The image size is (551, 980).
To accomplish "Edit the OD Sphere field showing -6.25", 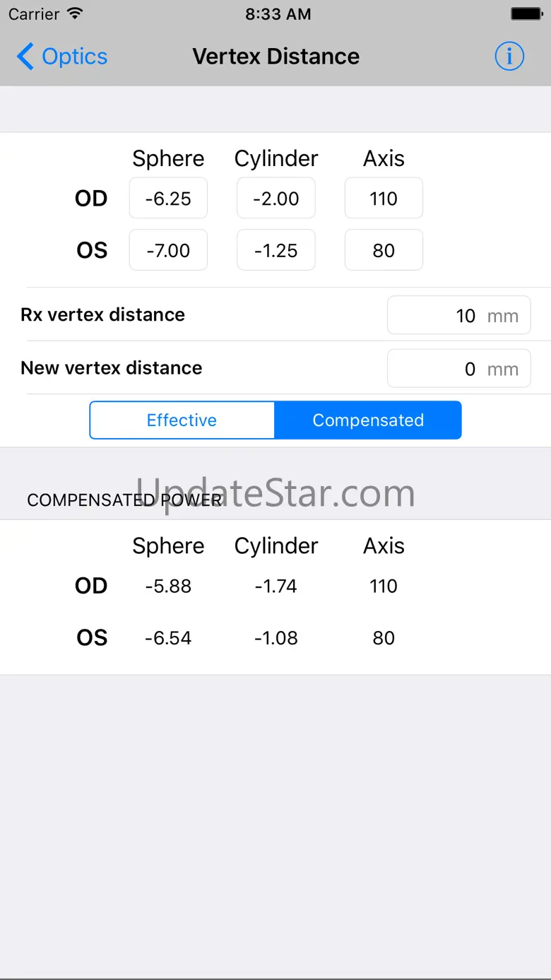I will (168, 199).
